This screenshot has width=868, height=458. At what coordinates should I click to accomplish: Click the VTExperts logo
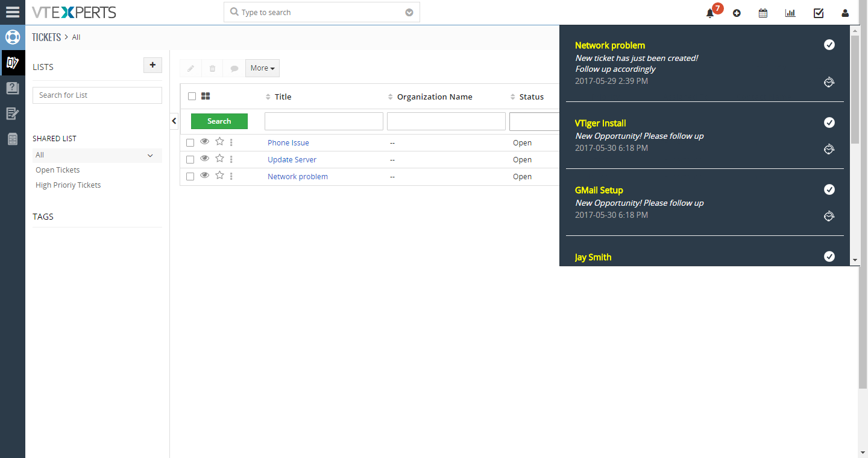pyautogui.click(x=74, y=12)
